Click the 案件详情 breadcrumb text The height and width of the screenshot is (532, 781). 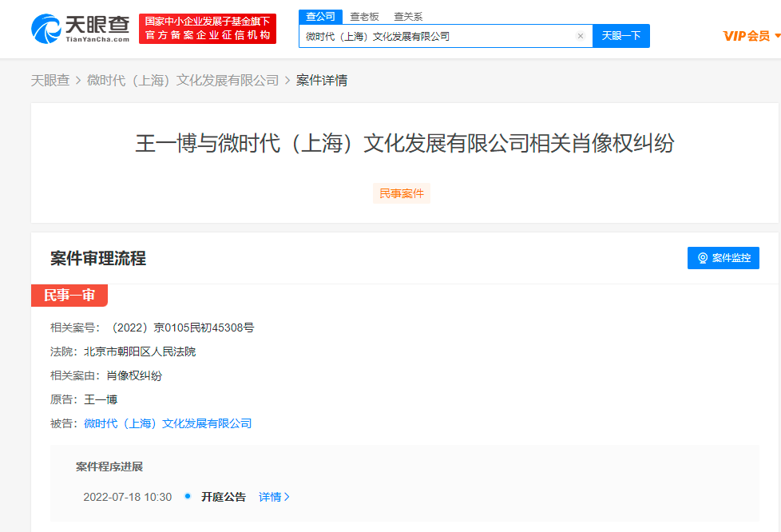click(x=322, y=80)
